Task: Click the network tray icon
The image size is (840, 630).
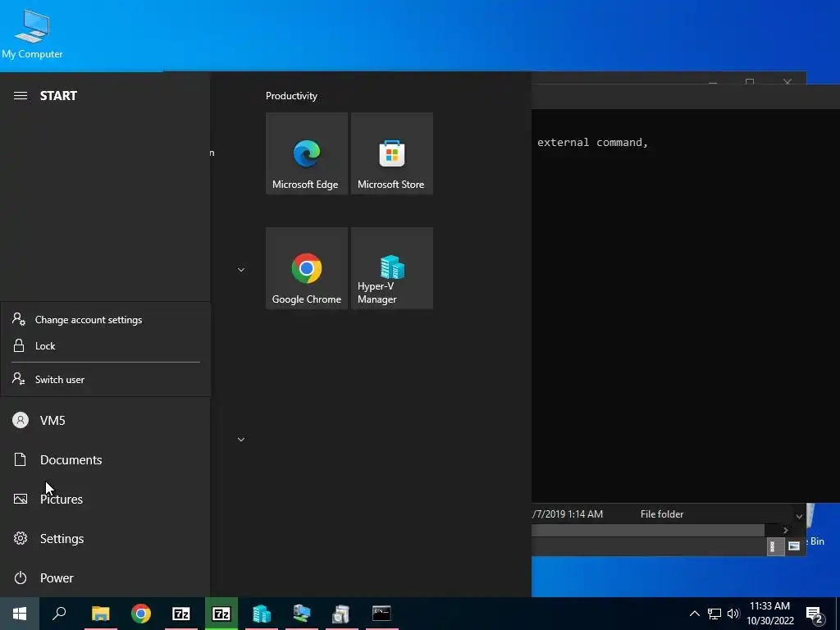Action: 714,614
